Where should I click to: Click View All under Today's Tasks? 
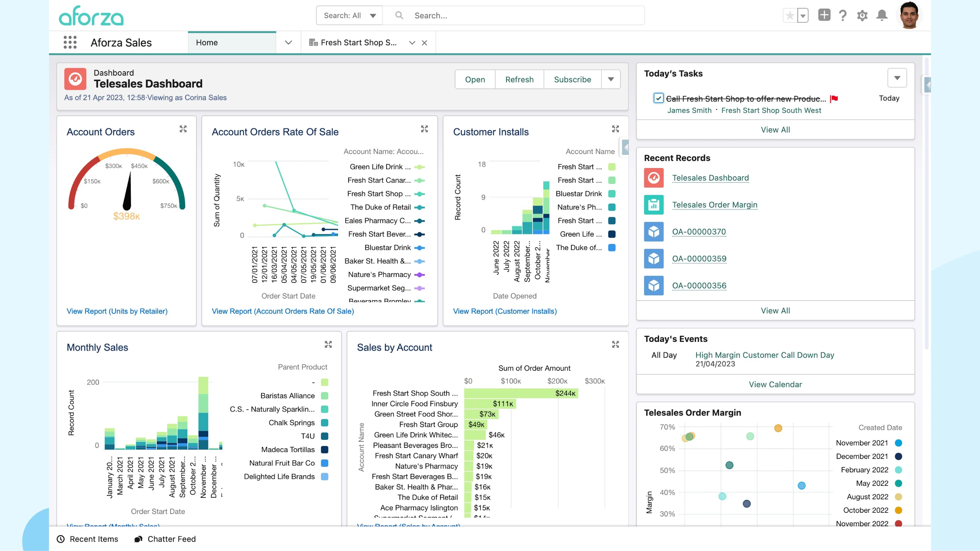775,130
